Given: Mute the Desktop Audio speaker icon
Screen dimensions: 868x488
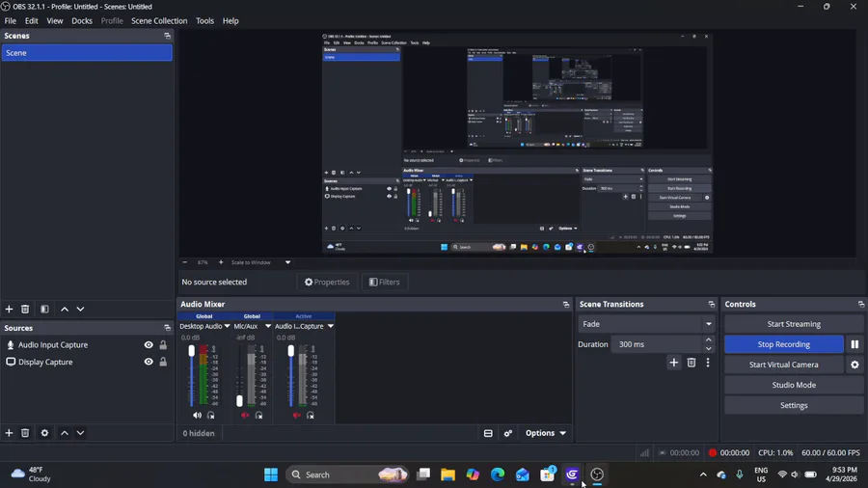Looking at the screenshot, I should tap(197, 415).
